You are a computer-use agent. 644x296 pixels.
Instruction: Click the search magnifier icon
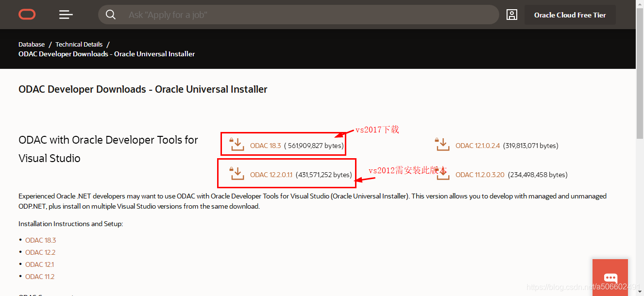(x=111, y=15)
